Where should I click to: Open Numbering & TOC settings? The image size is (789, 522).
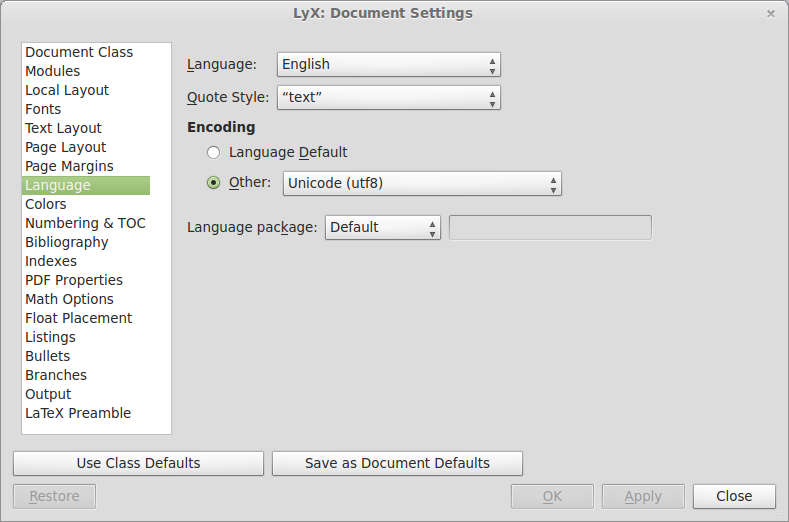click(x=85, y=223)
